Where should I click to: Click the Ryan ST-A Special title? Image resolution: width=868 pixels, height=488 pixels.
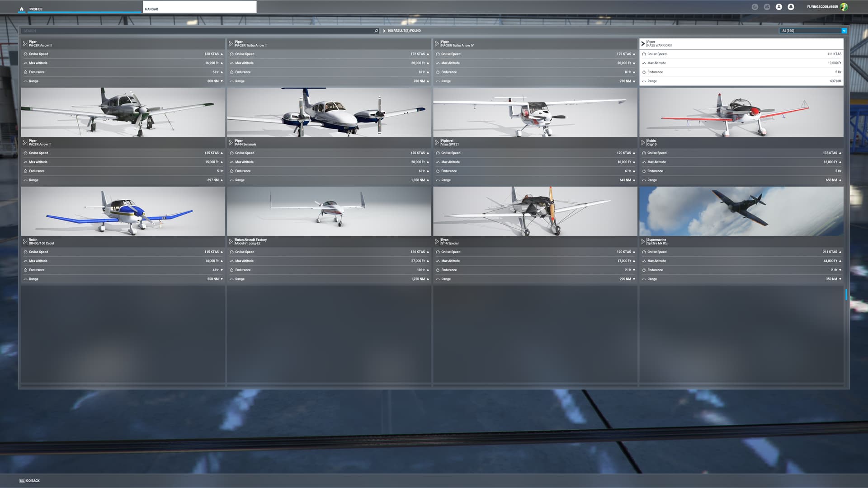pyautogui.click(x=450, y=242)
